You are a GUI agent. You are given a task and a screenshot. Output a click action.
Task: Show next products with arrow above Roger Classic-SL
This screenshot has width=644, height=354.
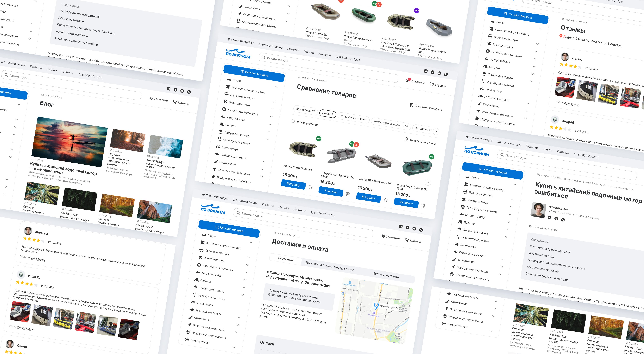(428, 182)
